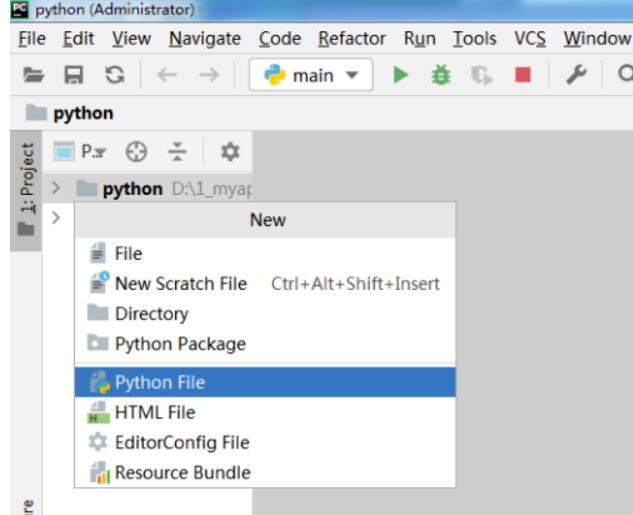Click the Search magnifier icon in toolbar

pyautogui.click(x=625, y=74)
